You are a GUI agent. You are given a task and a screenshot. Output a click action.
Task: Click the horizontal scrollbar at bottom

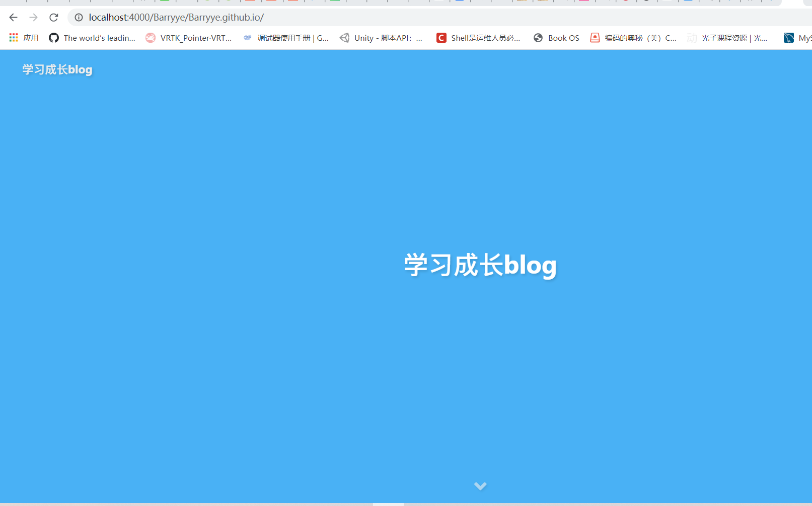coord(388,503)
